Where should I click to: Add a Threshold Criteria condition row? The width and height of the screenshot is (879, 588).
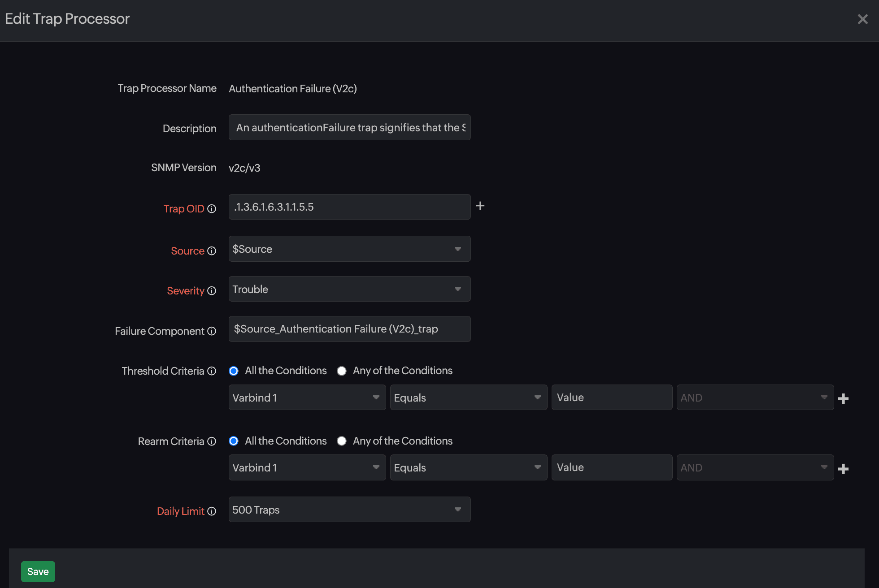pyautogui.click(x=843, y=398)
